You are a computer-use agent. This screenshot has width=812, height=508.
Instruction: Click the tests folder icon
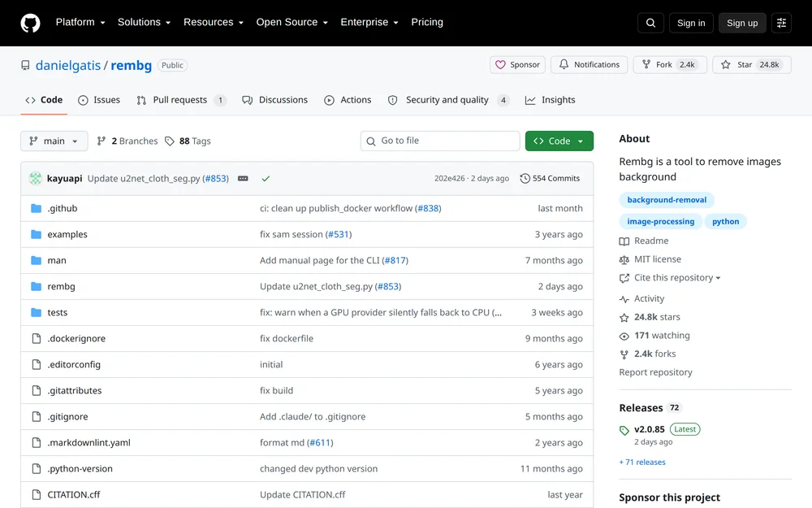pos(36,313)
